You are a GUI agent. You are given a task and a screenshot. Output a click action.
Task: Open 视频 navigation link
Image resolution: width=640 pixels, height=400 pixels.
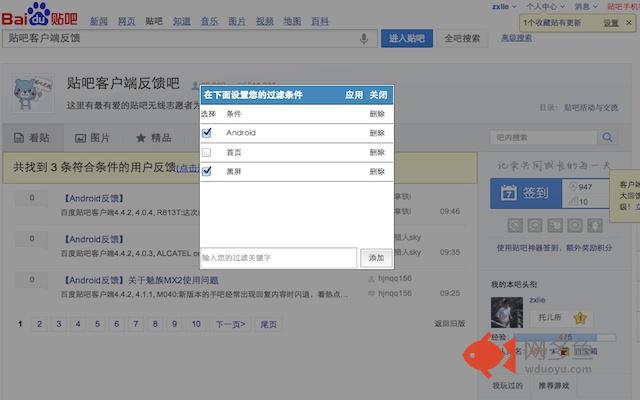264,21
